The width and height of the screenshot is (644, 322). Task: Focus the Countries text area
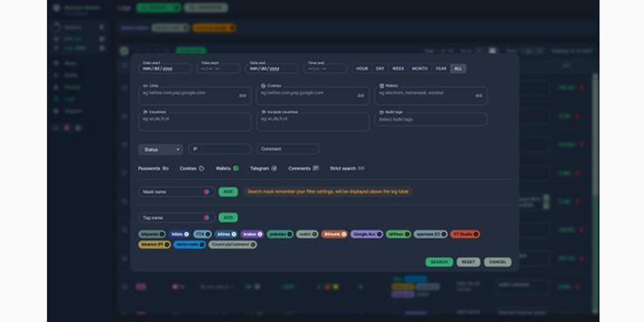(194, 122)
